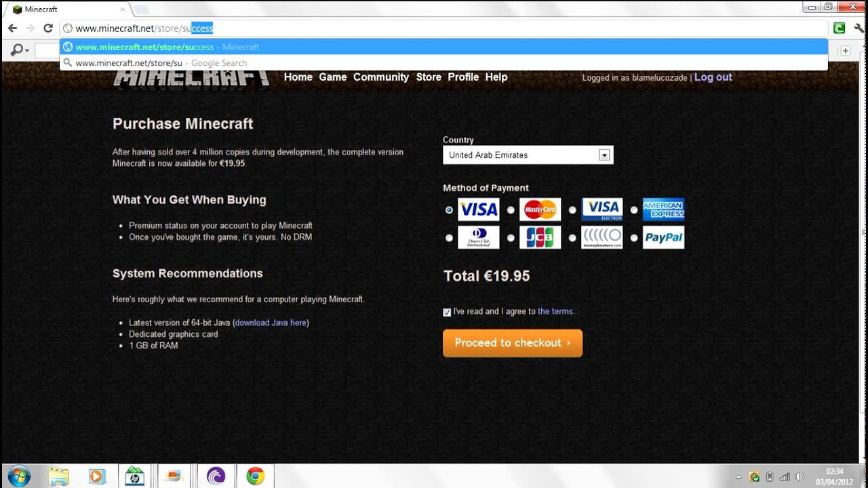The image size is (868, 488).
Task: Select the American Express radio button
Action: pyautogui.click(x=634, y=210)
